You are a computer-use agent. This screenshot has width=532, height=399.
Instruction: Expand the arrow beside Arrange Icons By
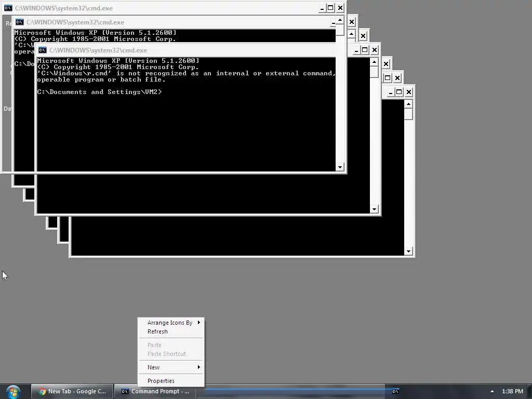tap(199, 322)
